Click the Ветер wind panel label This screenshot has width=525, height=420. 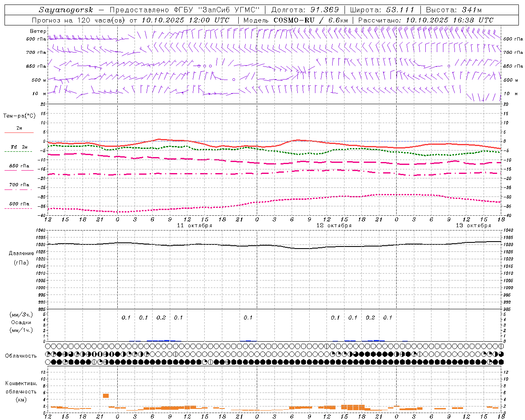(x=38, y=31)
